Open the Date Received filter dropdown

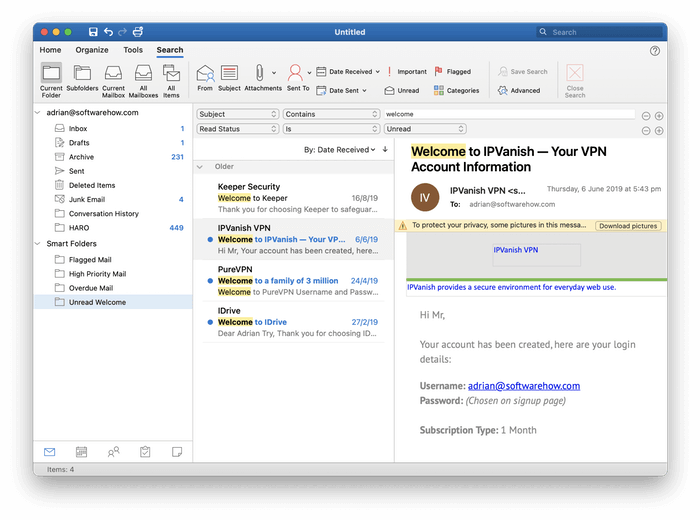pyautogui.click(x=348, y=71)
